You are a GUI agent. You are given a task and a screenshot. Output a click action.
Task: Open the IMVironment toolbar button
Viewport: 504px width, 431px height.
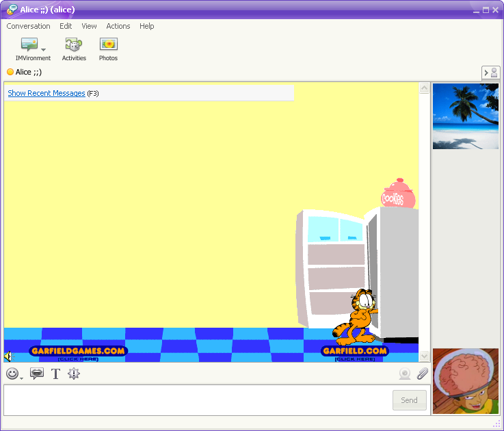[29, 45]
